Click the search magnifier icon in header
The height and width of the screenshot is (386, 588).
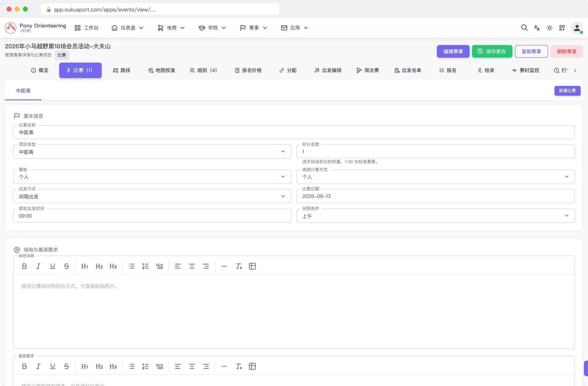pos(524,28)
